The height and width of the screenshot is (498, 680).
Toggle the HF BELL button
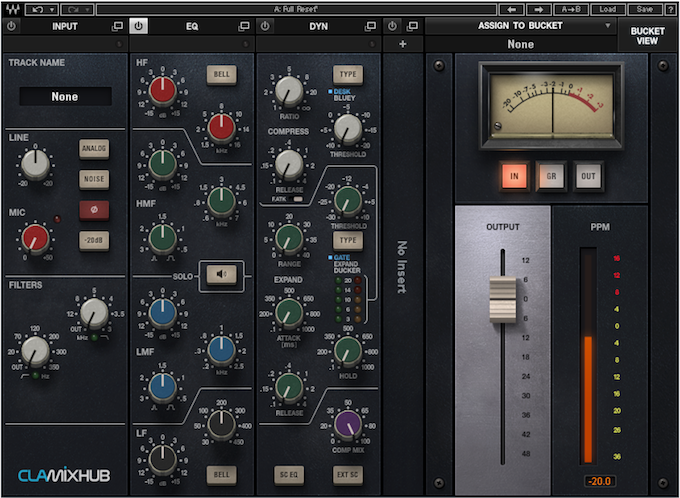[x=222, y=75]
